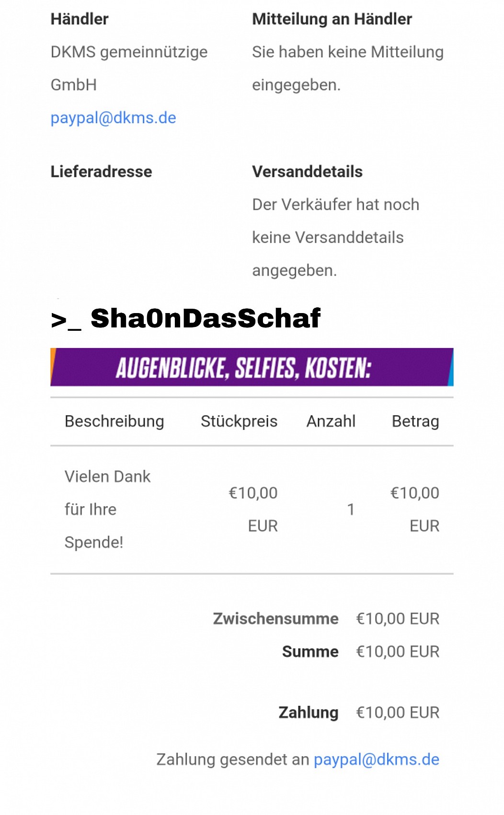Click the 'Mitteilung an Händler' heading
The height and width of the screenshot is (815, 504).
point(332,19)
